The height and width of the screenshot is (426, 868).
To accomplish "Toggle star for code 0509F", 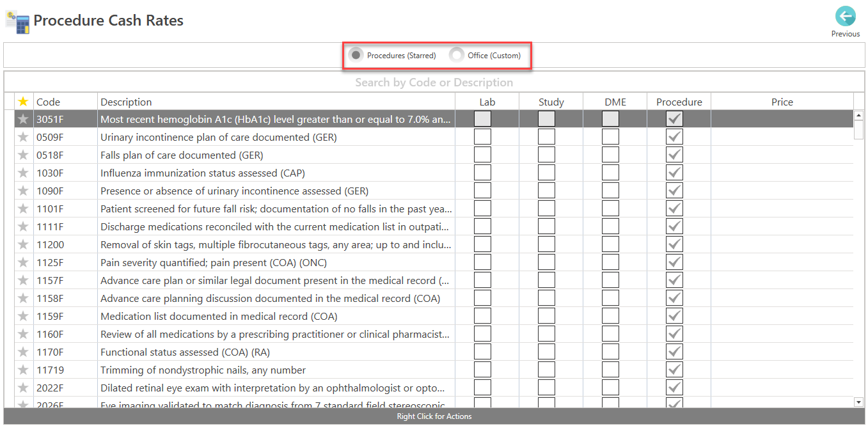I will point(24,137).
